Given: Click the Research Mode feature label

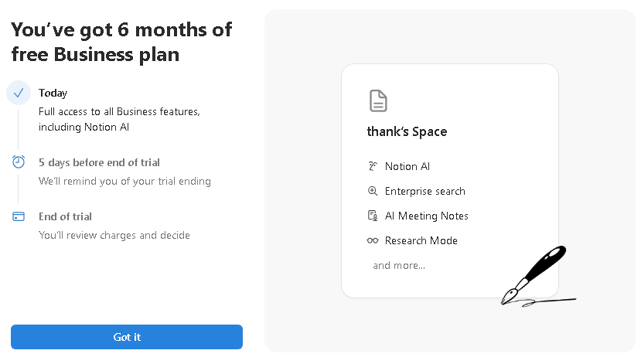Looking at the screenshot, I should pyautogui.click(x=421, y=240).
